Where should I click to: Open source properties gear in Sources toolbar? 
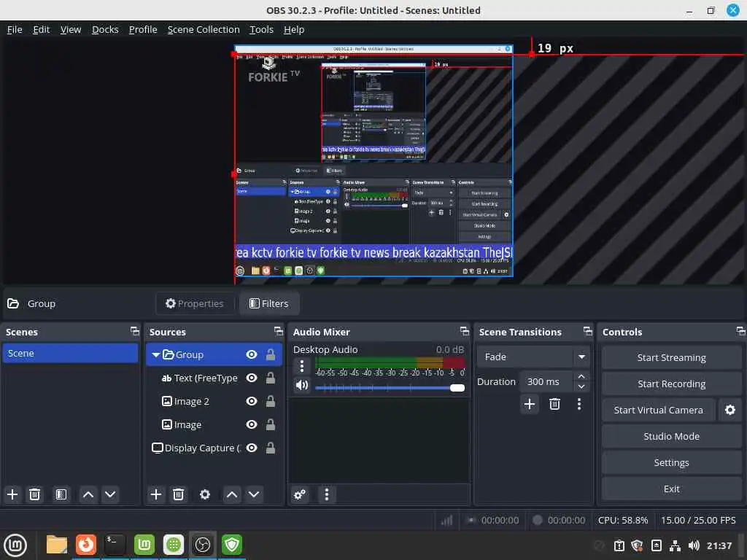(x=205, y=494)
